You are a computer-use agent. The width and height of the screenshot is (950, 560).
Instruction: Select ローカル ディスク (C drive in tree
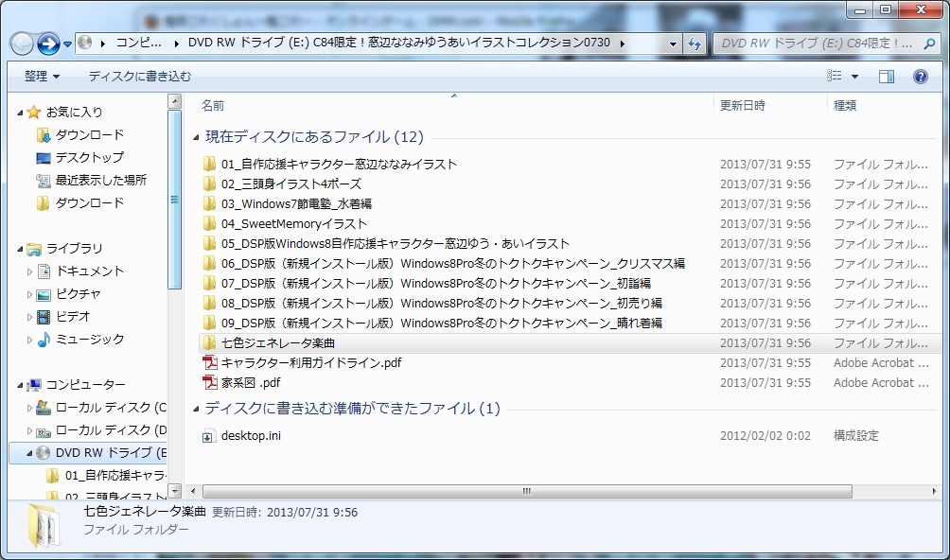(111, 408)
